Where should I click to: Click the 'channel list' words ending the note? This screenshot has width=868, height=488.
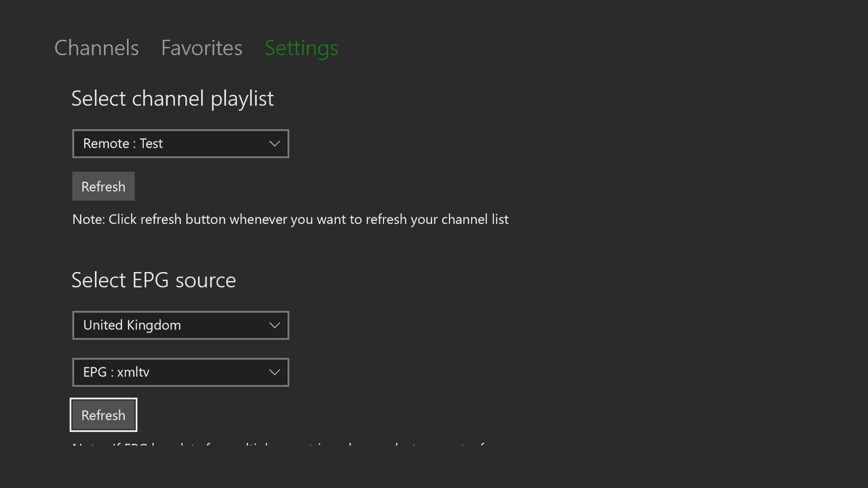(475, 220)
